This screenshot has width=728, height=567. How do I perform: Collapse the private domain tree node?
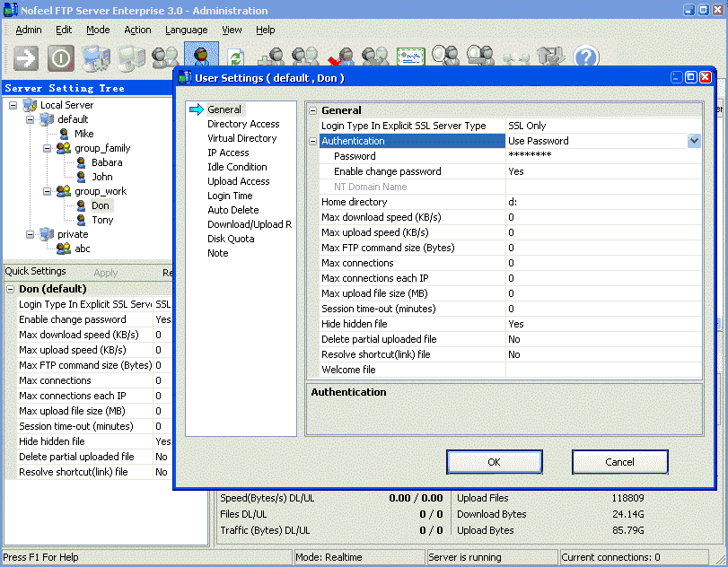[x=31, y=234]
